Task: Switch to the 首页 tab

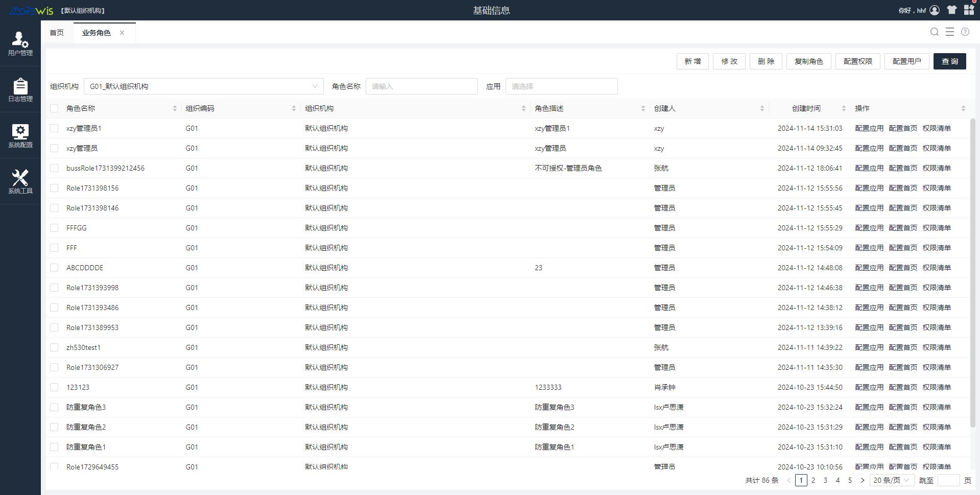Action: (x=56, y=32)
